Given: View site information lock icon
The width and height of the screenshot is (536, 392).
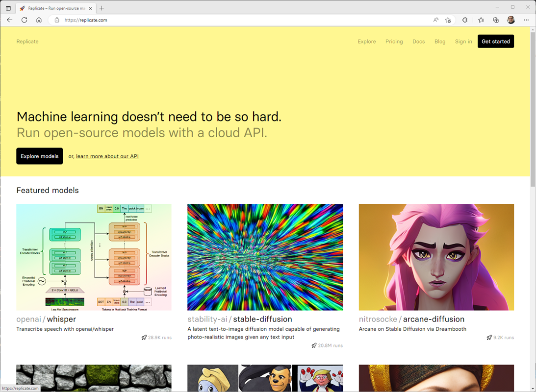Looking at the screenshot, I should 57,20.
